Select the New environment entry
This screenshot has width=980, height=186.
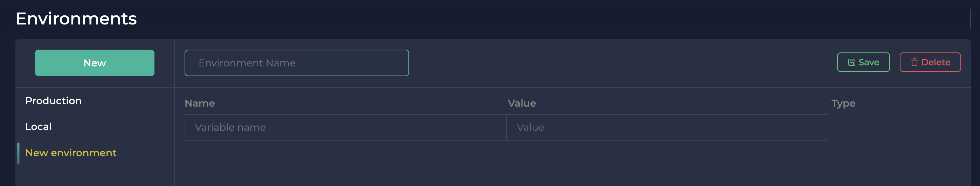[71, 153]
